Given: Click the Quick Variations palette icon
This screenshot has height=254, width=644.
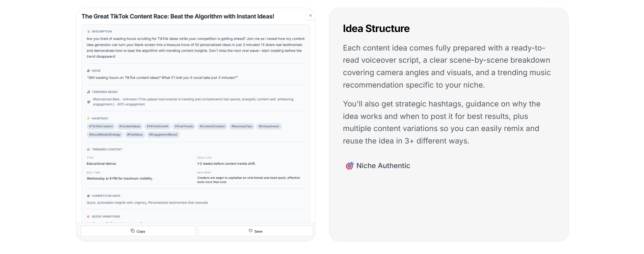Looking at the screenshot, I should (x=88, y=217).
